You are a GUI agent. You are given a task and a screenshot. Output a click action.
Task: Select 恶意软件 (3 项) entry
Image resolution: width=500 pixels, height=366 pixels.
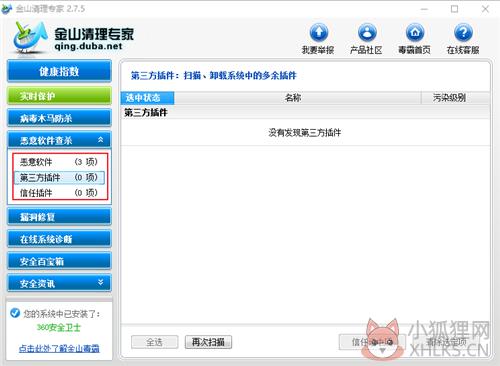point(59,162)
